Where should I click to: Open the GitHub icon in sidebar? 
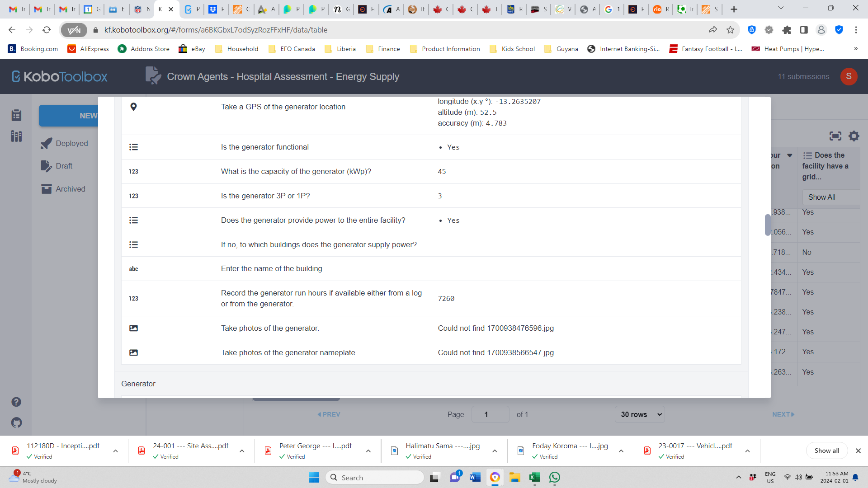tap(16, 423)
